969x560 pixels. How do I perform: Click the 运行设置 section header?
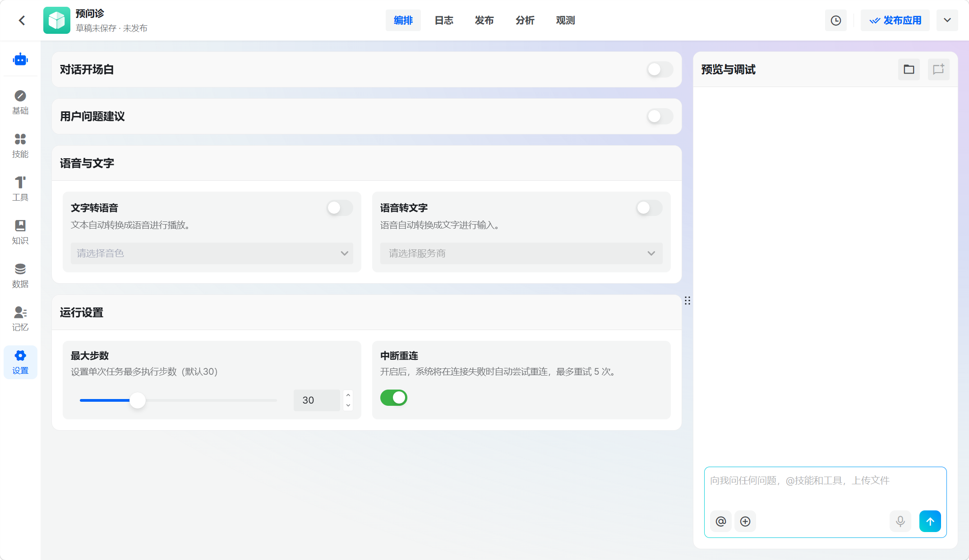tap(82, 312)
